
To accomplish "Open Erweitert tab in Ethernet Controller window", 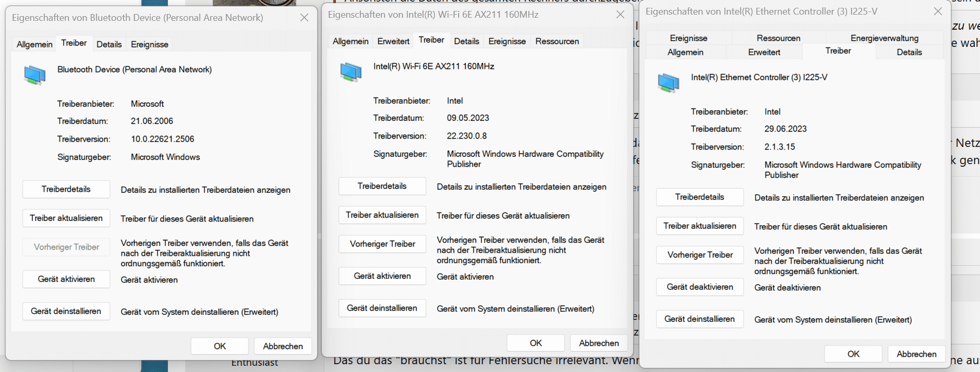I will (x=764, y=52).
